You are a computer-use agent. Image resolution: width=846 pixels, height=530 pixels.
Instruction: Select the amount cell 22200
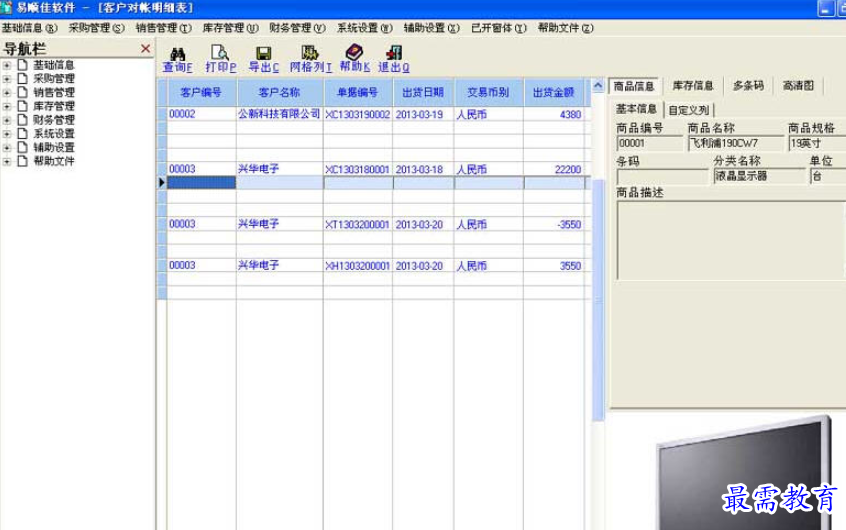coord(554,169)
